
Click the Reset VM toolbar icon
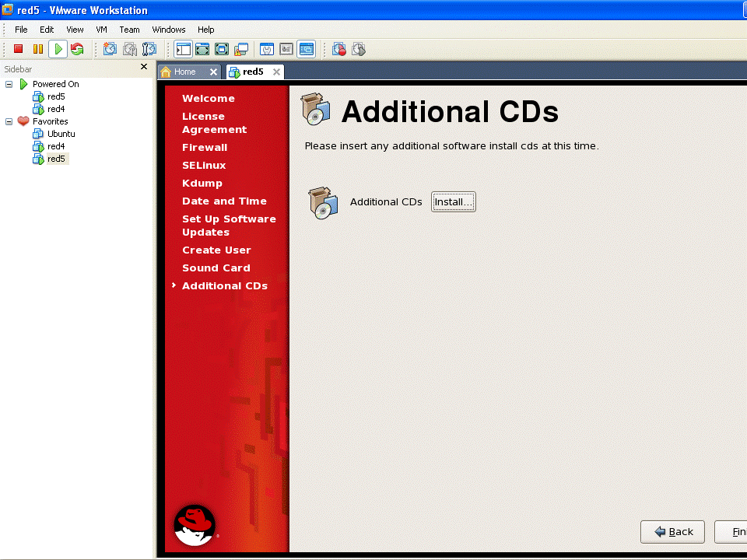point(77,49)
